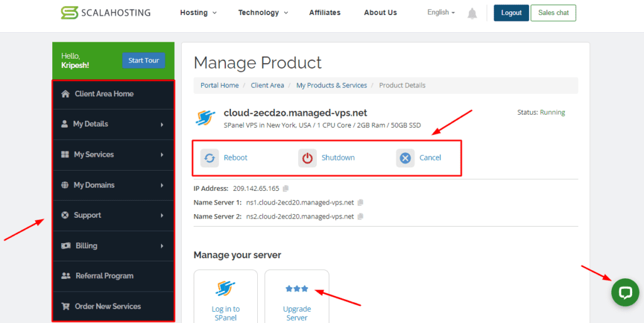Screen dimensions: 644x323
Task: Copy the IP address with copy icon
Action: (x=286, y=188)
